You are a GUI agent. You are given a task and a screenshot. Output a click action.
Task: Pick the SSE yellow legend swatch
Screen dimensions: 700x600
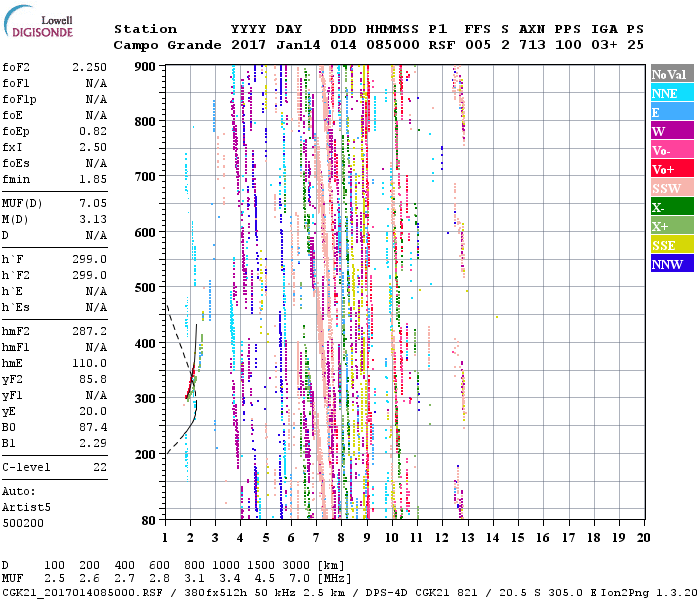pyautogui.click(x=672, y=245)
